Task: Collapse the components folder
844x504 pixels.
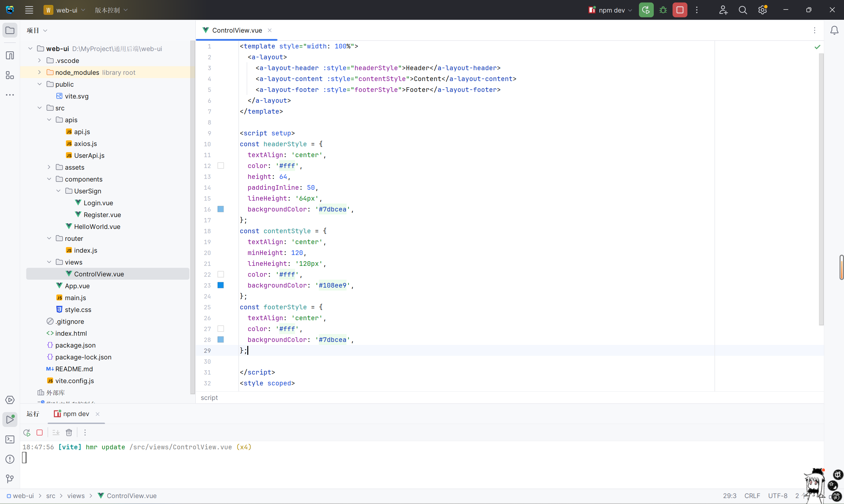Action: click(x=49, y=179)
